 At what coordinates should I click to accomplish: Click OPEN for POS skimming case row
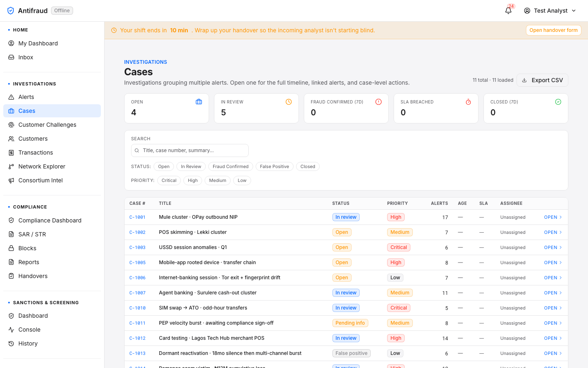553,232
